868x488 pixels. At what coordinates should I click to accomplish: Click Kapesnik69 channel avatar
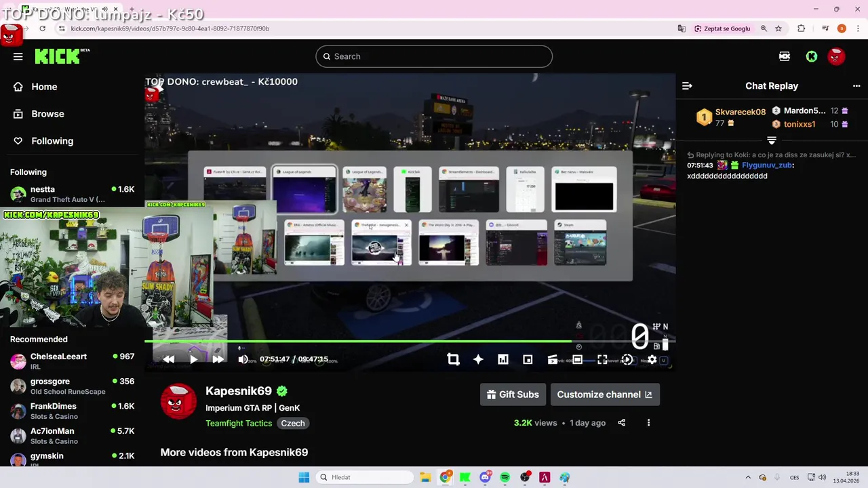pyautogui.click(x=178, y=401)
